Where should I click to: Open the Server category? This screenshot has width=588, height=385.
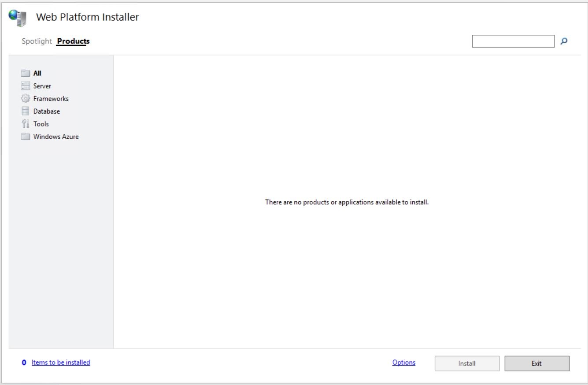coord(42,86)
